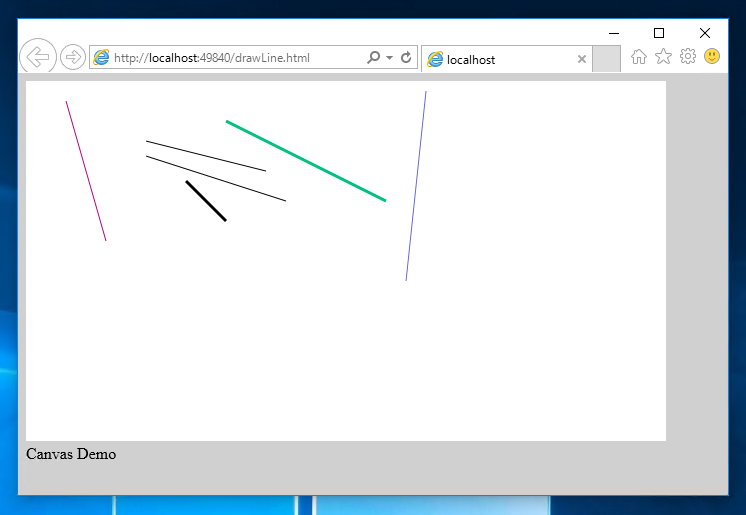Click the thick black line on canvas
Viewport: 746px width, 515px height.
pos(206,201)
